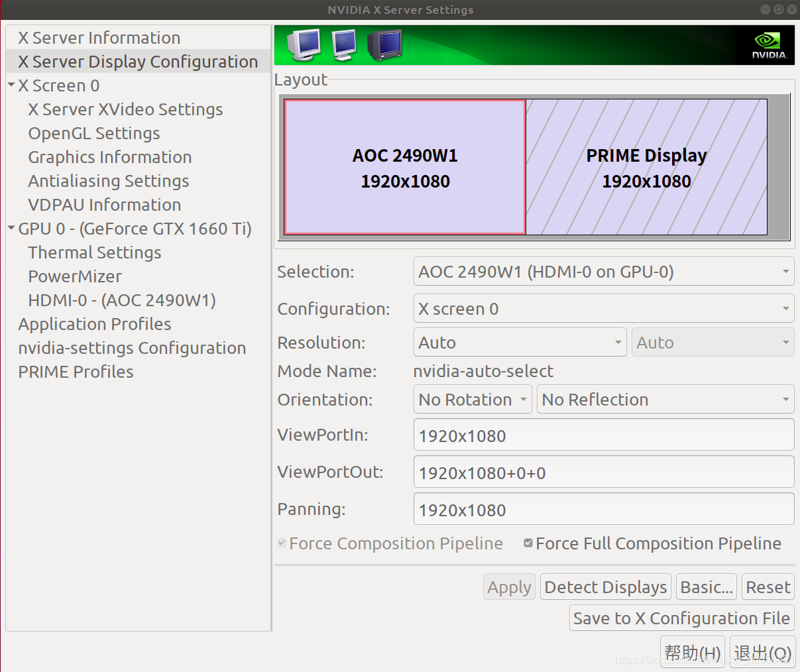Open Antialiasing Settings page
800x672 pixels.
(109, 181)
